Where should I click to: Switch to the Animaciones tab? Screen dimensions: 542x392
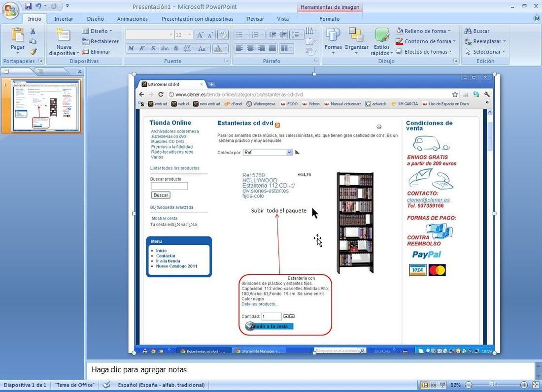click(133, 19)
